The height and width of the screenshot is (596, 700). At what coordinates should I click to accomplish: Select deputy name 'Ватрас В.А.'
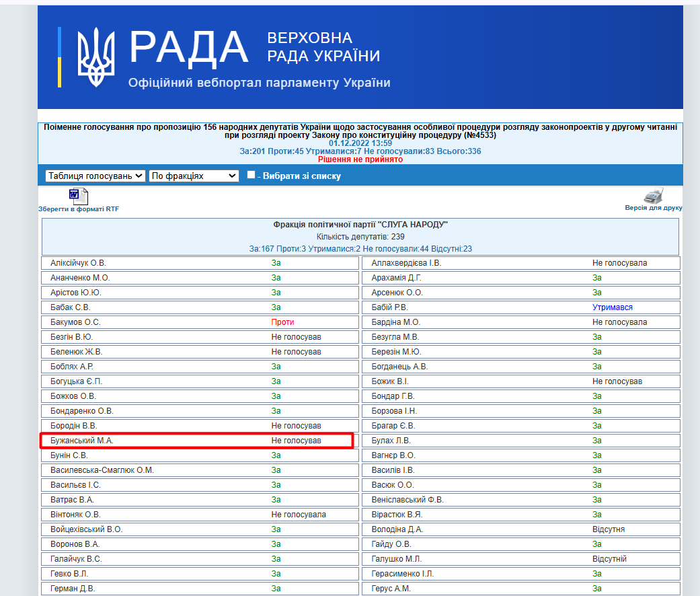72,500
